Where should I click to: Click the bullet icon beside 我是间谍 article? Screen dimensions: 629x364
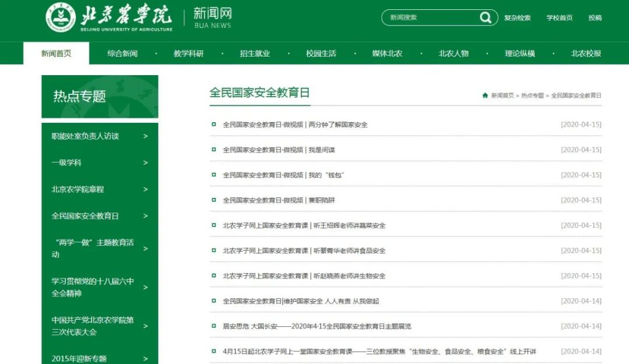tap(214, 150)
